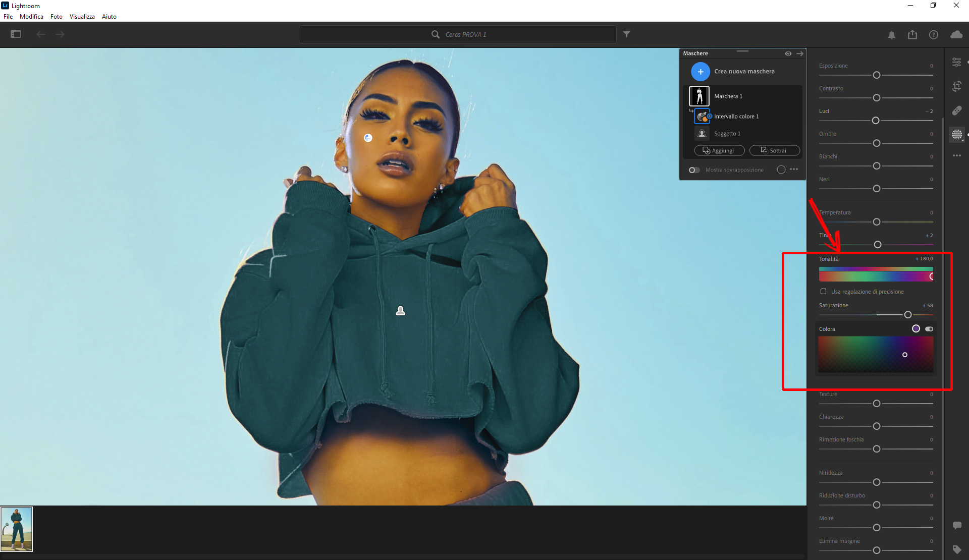969x560 pixels.
Task: Click the Masking tool icon
Action: click(956, 134)
